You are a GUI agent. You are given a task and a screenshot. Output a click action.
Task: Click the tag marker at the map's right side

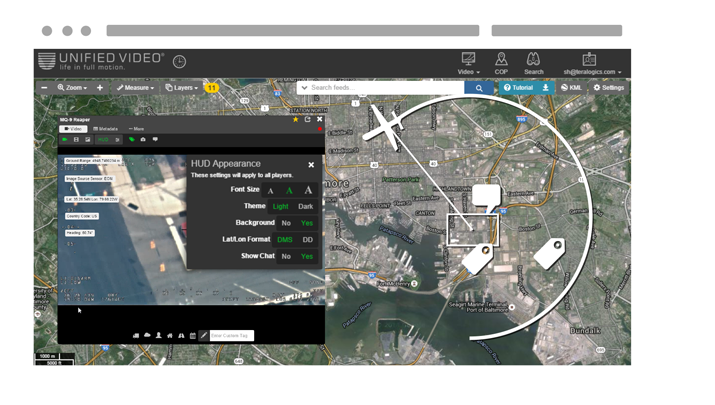point(549,253)
